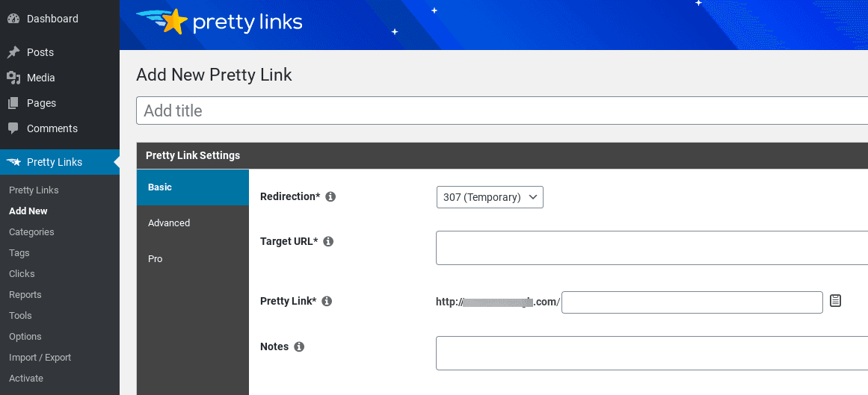Click the Media icon in sidebar
The height and width of the screenshot is (395, 868).
(x=13, y=78)
